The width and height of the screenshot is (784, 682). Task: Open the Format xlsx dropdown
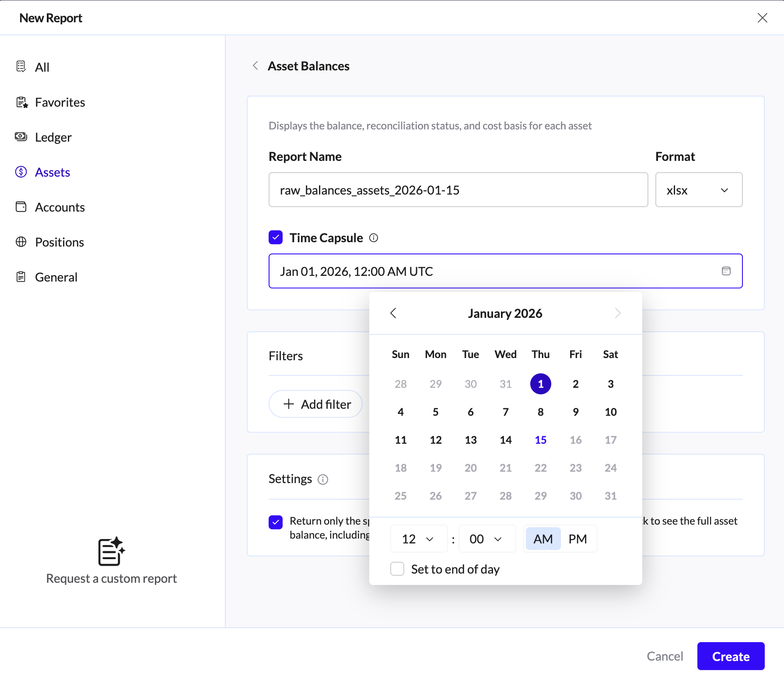698,190
